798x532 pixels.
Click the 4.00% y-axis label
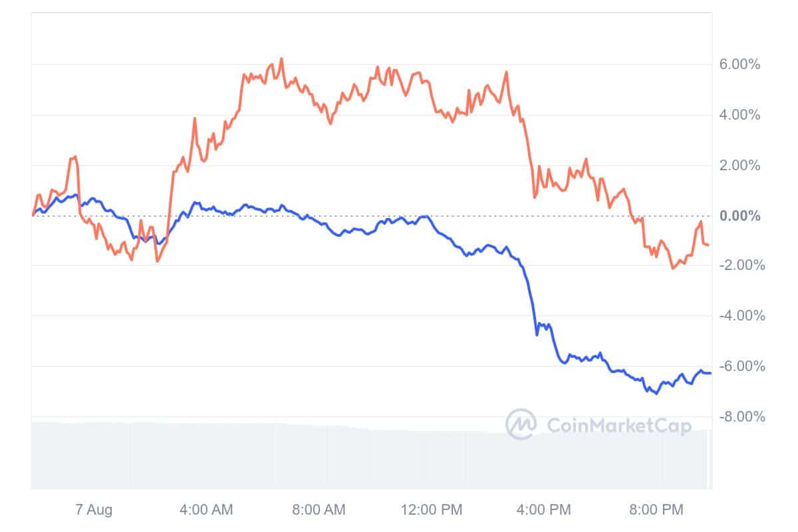tap(740, 115)
